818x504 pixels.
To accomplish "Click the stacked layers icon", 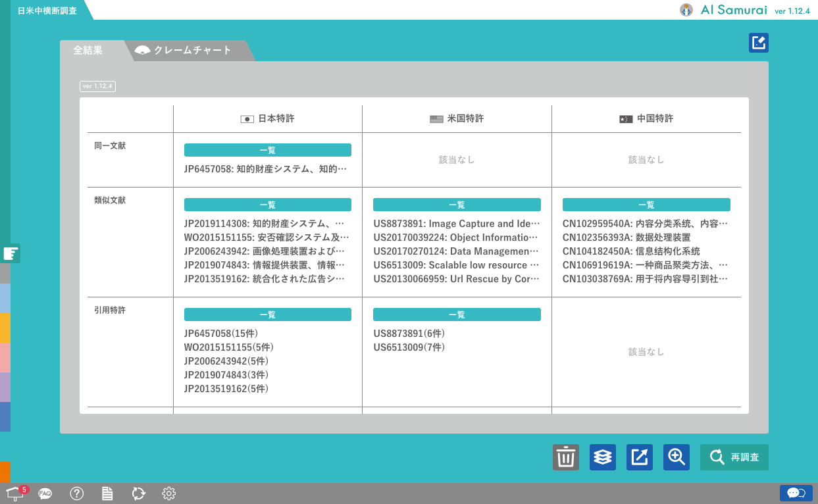I will click(603, 457).
